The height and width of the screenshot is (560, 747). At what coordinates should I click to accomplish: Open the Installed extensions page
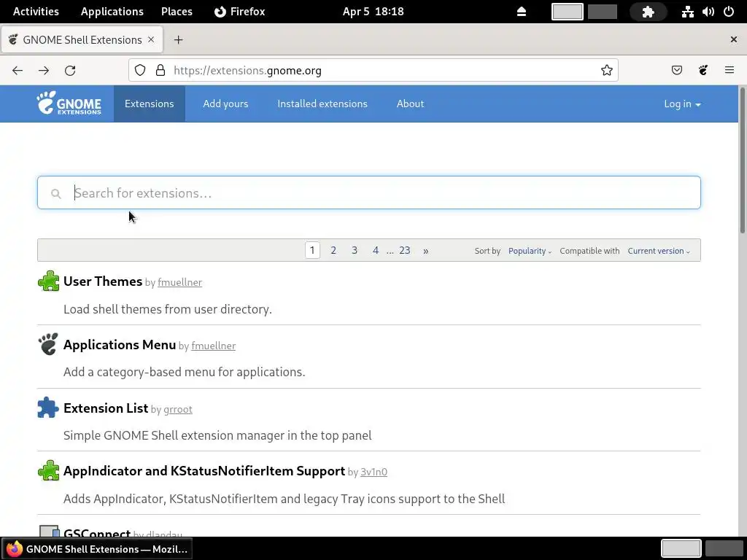pos(322,104)
